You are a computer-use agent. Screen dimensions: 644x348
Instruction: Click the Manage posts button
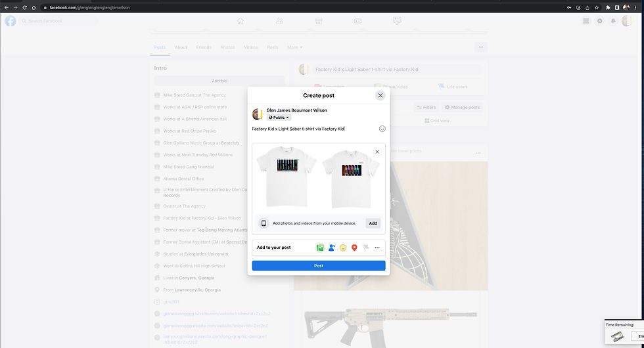pos(463,107)
